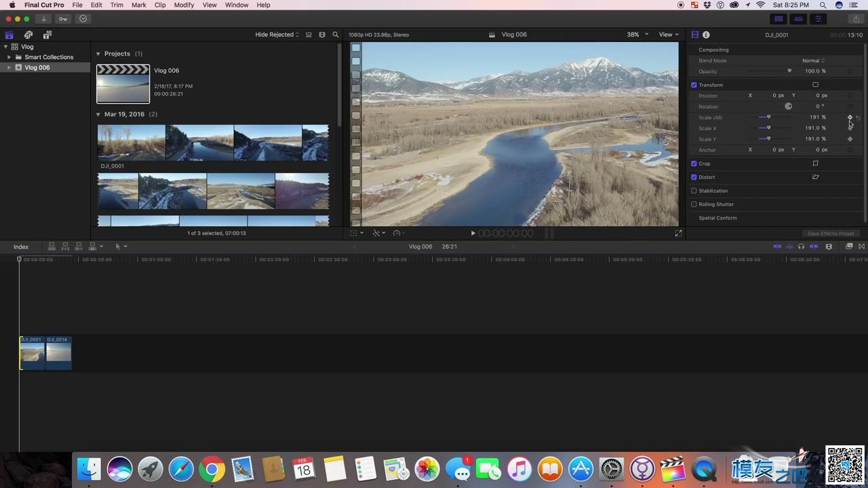Collapse the Mar 19, 2016 section
Image resolution: width=868 pixels, height=488 pixels.
98,115
